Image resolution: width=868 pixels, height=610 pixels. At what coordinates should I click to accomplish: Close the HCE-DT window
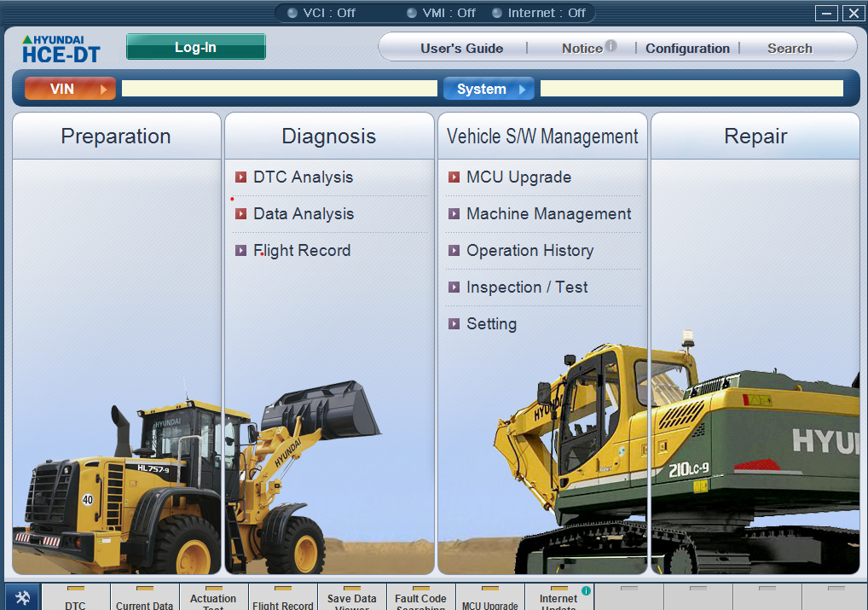tap(853, 14)
